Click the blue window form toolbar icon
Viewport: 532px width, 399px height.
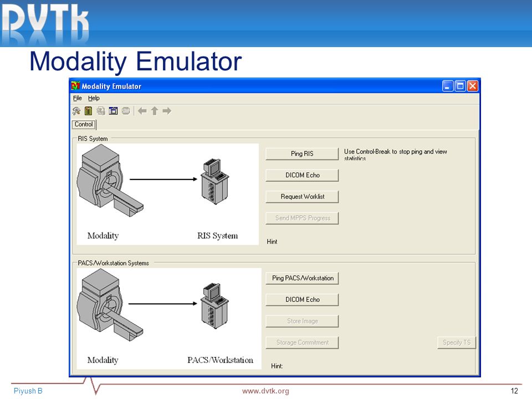[113, 111]
